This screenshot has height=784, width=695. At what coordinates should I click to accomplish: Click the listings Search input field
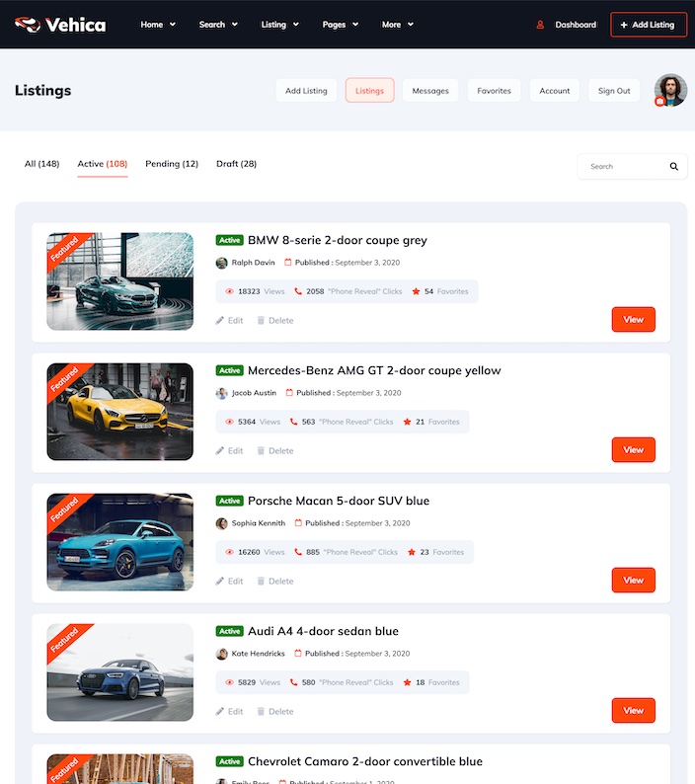[x=632, y=167]
